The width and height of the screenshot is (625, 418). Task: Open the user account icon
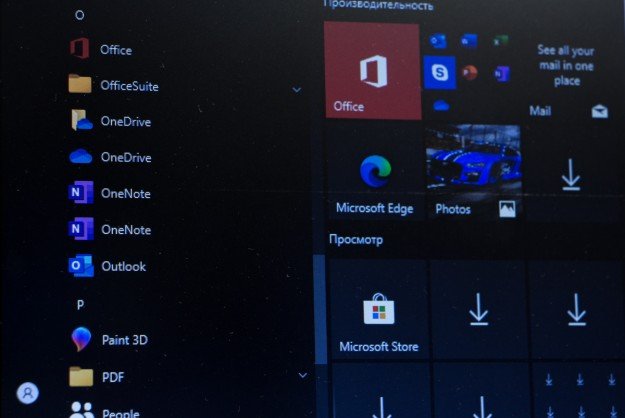(x=28, y=393)
